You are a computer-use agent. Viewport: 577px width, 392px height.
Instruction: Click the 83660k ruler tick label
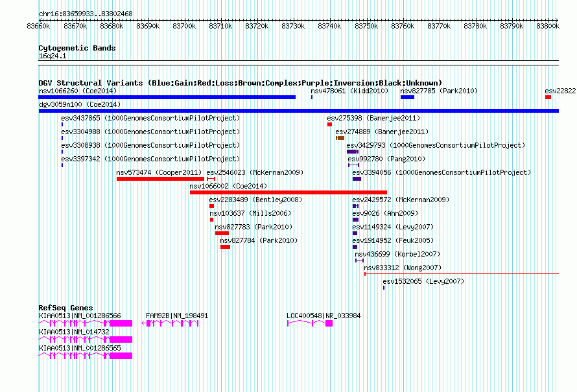39,26
